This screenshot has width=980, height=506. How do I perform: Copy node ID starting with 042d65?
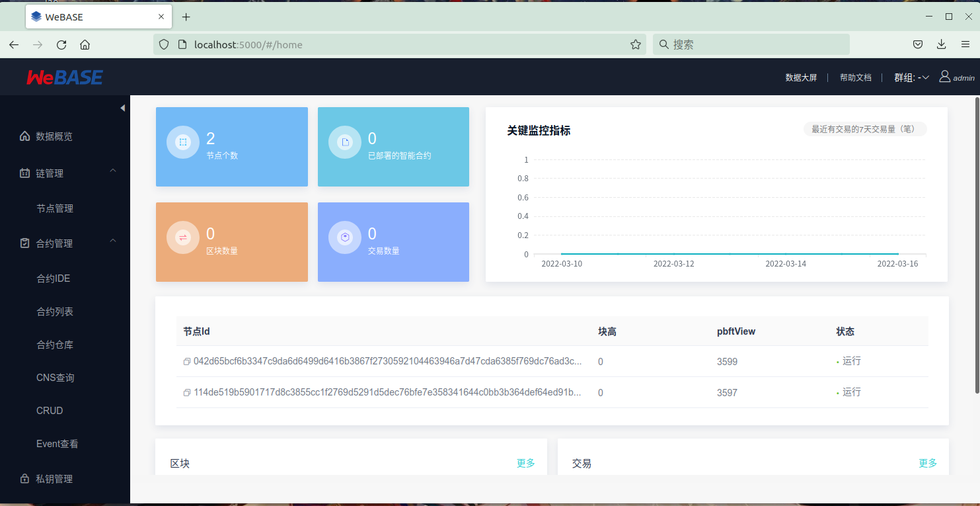(187, 362)
